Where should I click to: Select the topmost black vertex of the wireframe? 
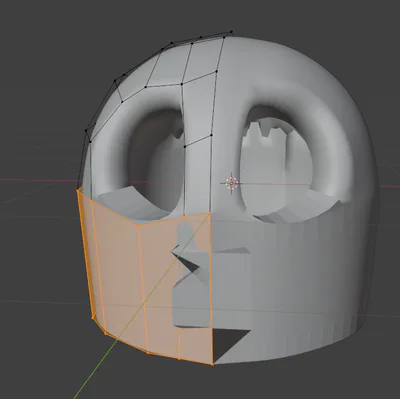tap(232, 32)
